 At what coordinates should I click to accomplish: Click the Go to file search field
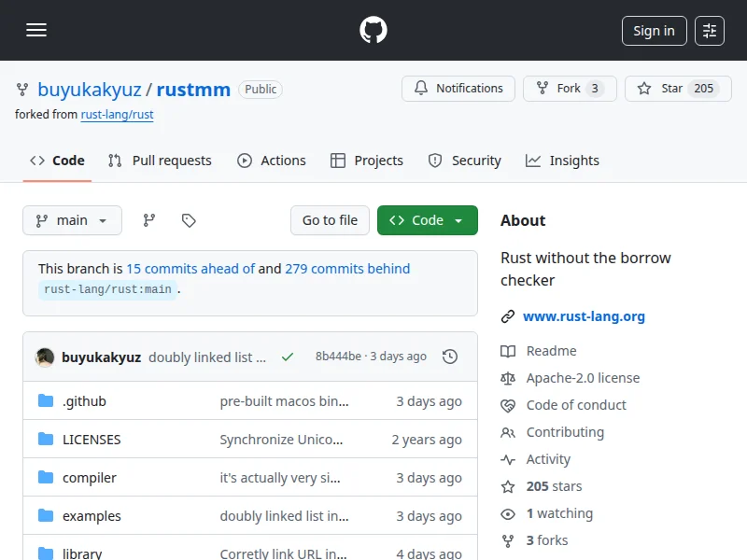(330, 220)
